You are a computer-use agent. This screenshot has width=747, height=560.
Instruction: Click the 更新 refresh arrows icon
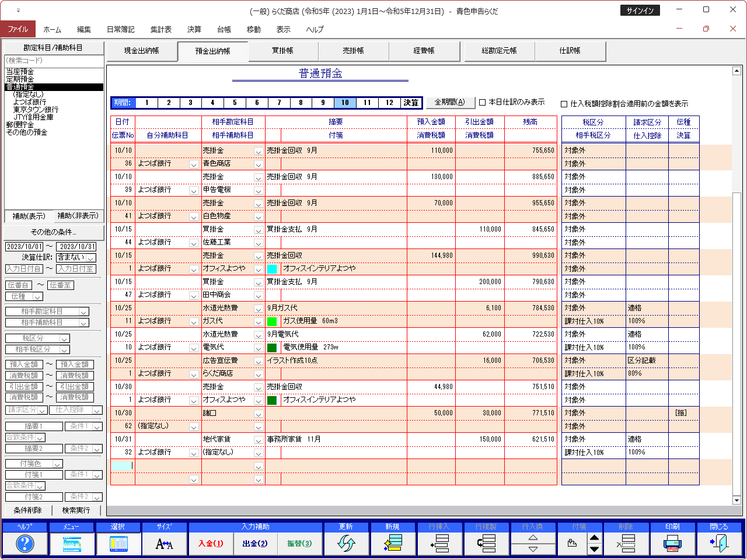click(346, 544)
